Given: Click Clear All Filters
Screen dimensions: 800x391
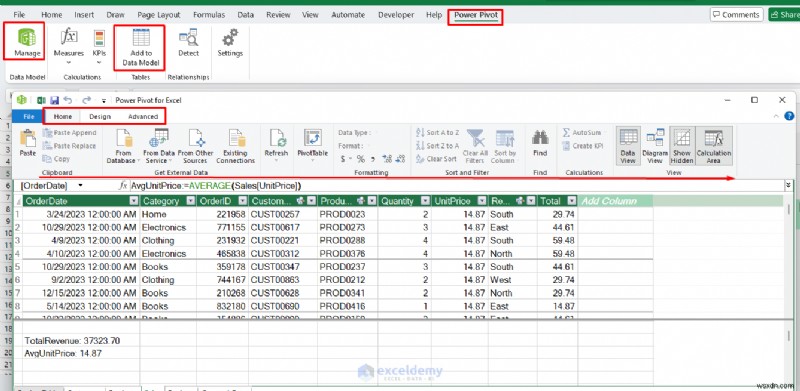Looking at the screenshot, I should tap(475, 146).
